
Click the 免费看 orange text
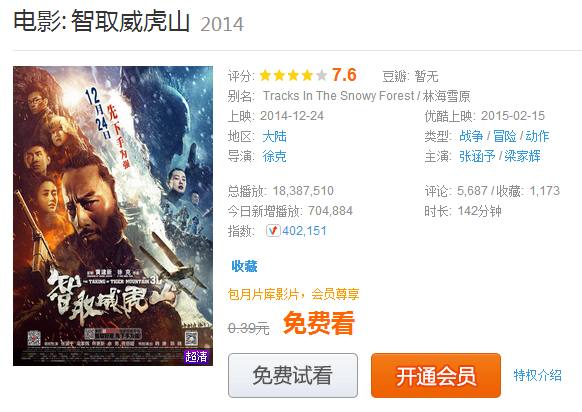pyautogui.click(x=319, y=323)
